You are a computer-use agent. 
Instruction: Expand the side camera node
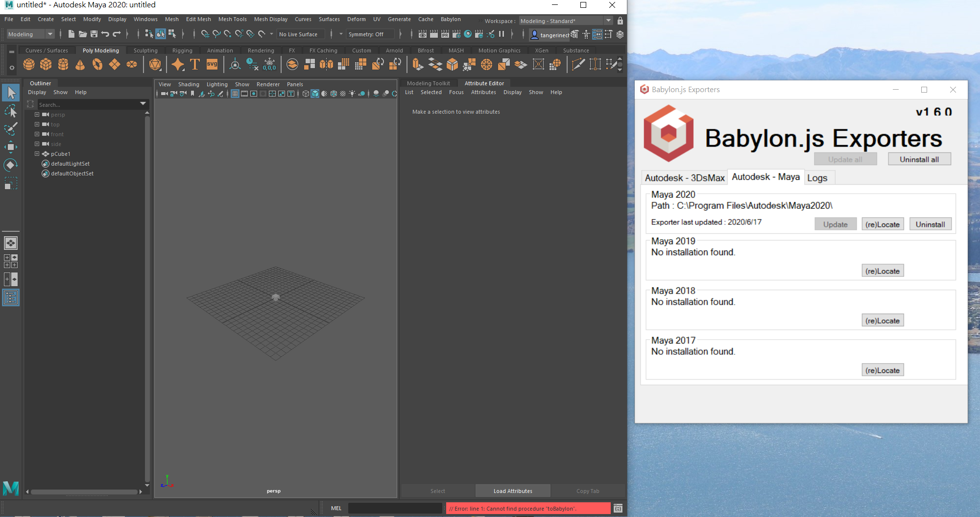click(x=37, y=144)
